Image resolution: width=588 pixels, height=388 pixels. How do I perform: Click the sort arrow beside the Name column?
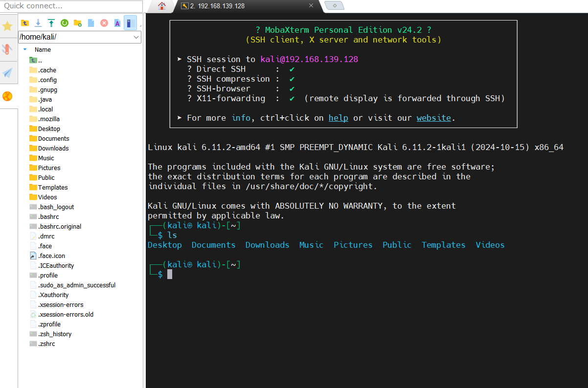[x=25, y=49]
